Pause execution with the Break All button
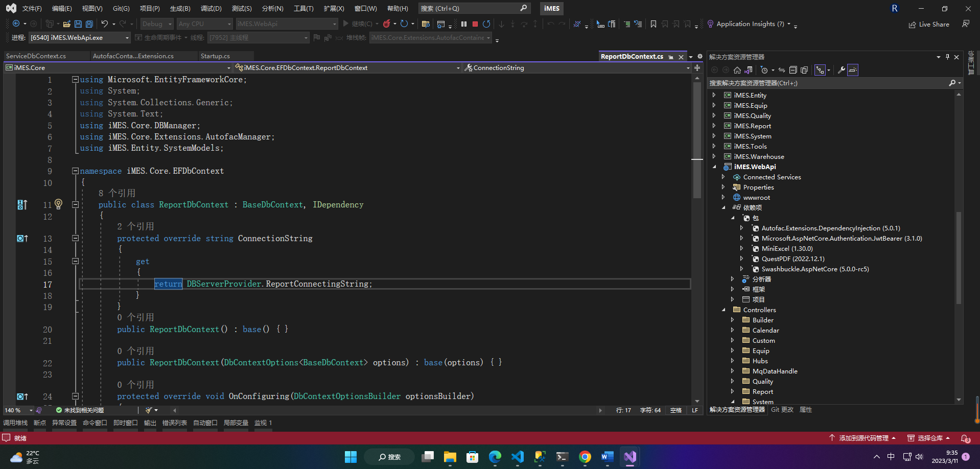The height and width of the screenshot is (469, 980). [x=464, y=24]
